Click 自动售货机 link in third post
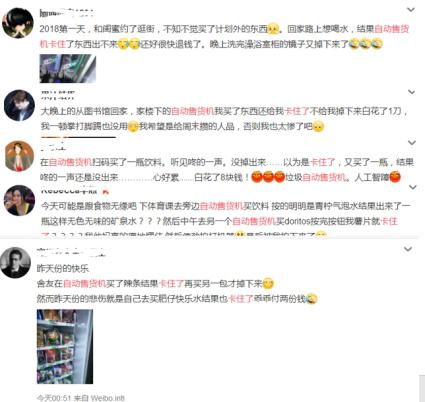Screen dimensions: 425x402 pos(70,162)
